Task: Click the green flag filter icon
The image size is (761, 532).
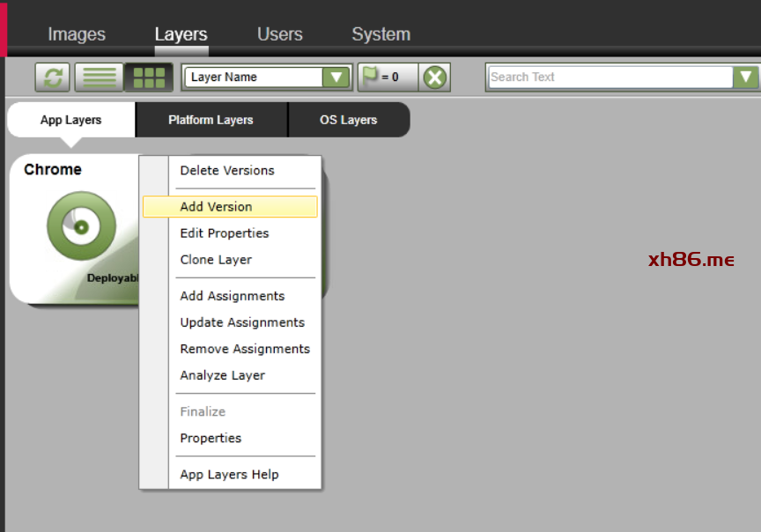Action: click(371, 77)
